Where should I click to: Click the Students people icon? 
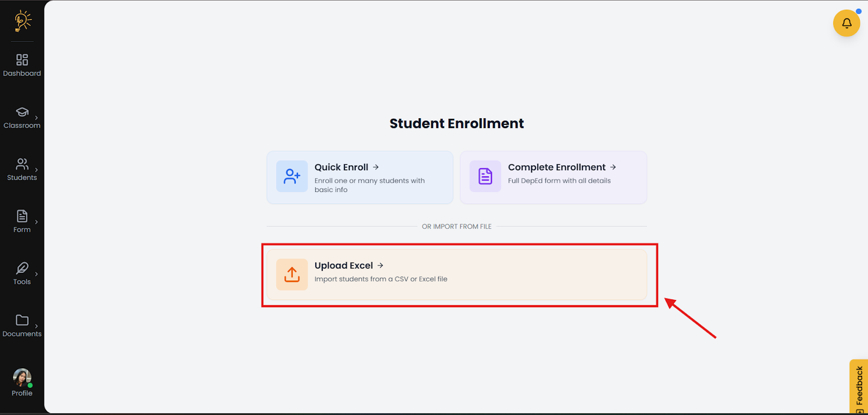(22, 164)
